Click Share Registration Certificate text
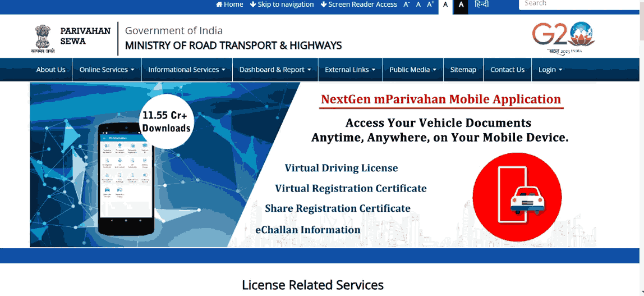Screen dimensions: 644x296 click(x=338, y=208)
